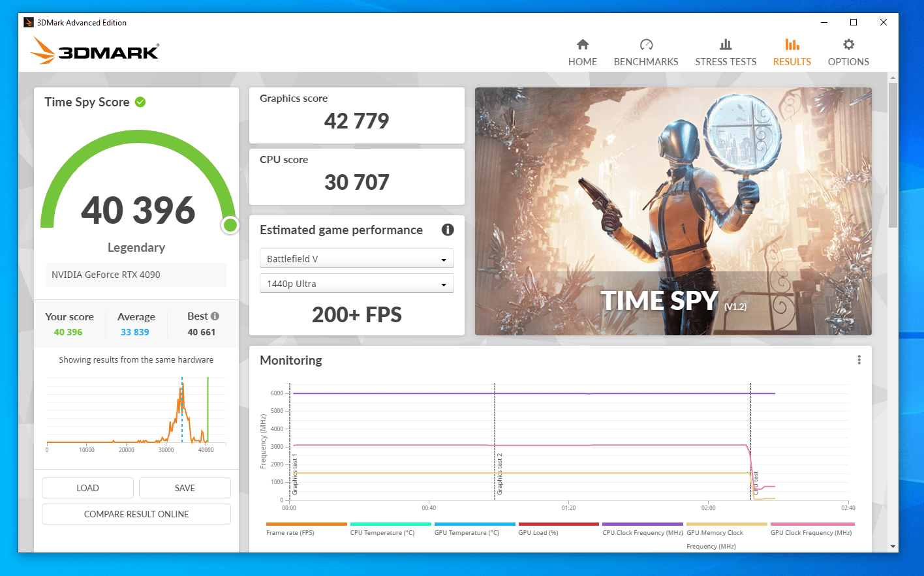Open the Battlefield V game dropdown
This screenshot has width=924, height=576.
point(357,259)
